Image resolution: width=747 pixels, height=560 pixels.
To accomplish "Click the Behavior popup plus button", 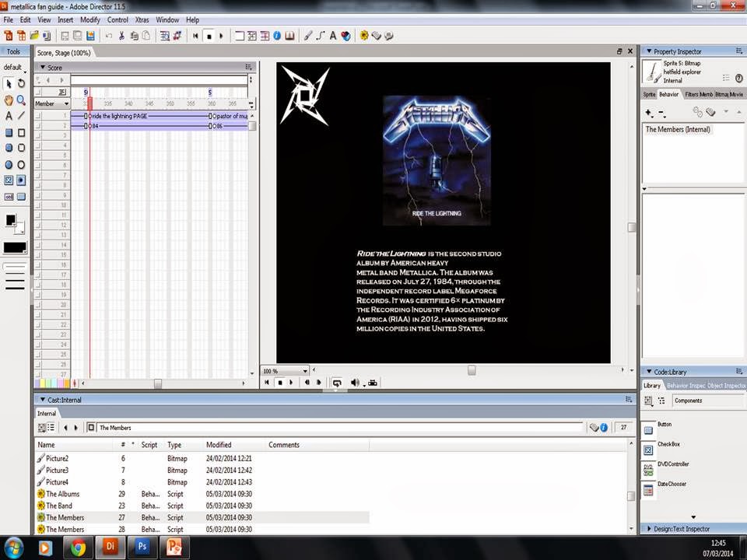I will pos(649,113).
